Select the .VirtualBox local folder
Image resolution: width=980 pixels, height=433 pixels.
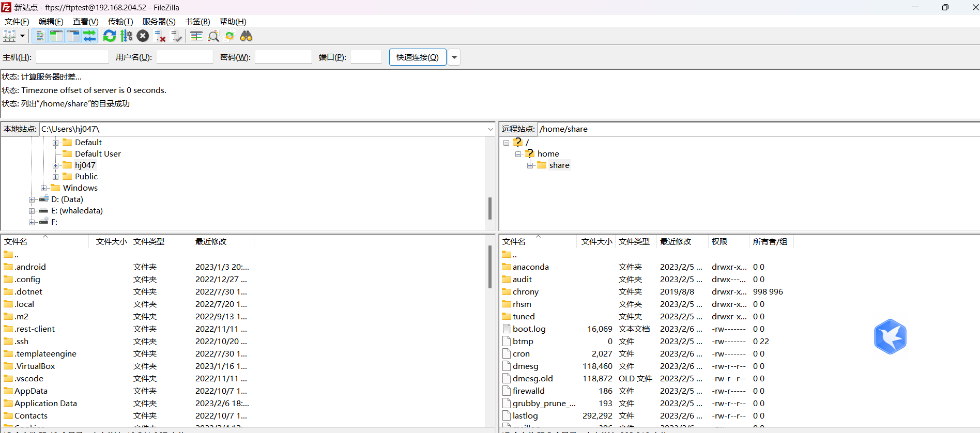pos(35,366)
